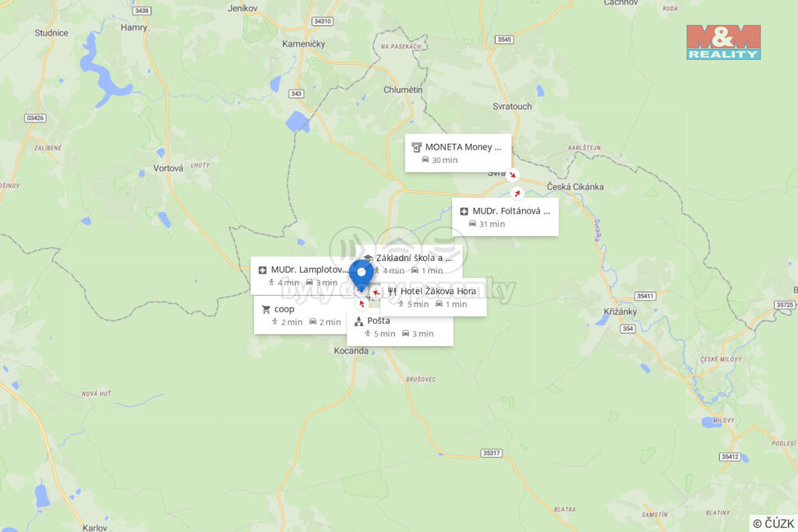
Task: Click the Pošta post office icon
Action: coord(358,321)
